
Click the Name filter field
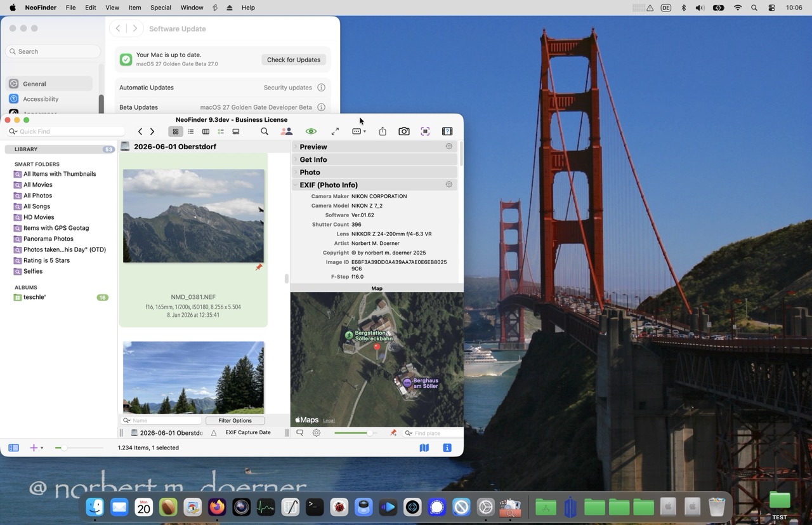pos(162,420)
